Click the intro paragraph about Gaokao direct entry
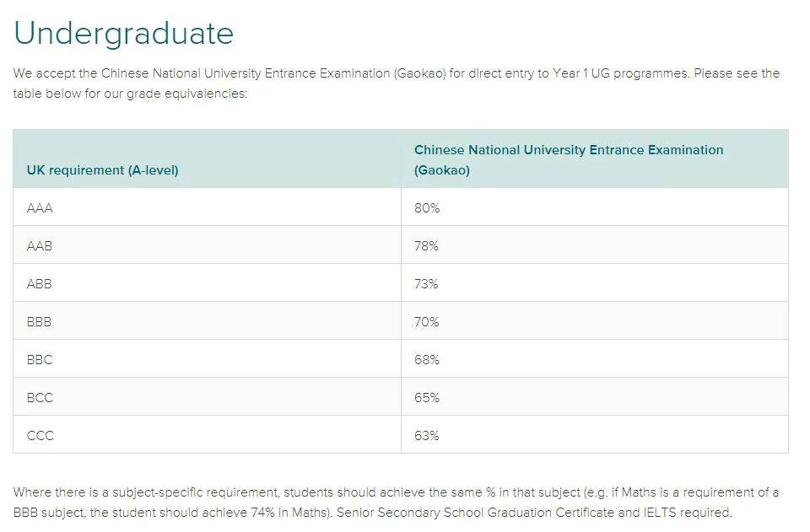The width and height of the screenshot is (810, 532). [x=397, y=83]
